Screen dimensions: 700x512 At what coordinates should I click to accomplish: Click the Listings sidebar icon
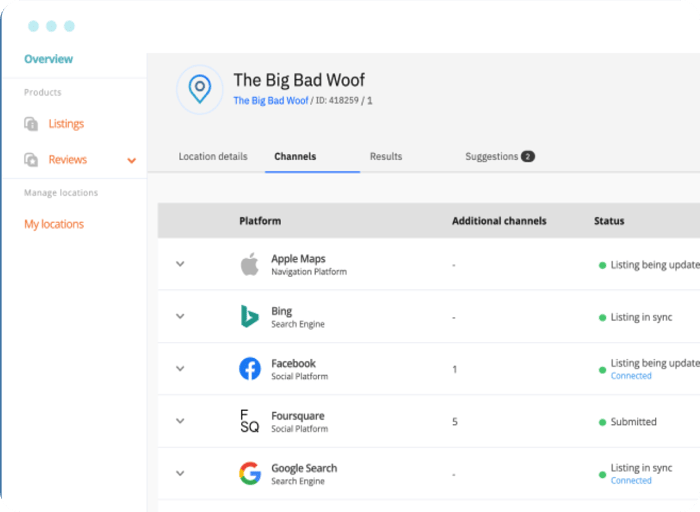pyautogui.click(x=31, y=124)
